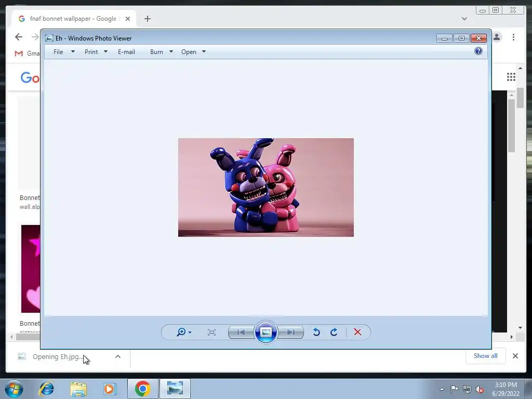Open a new Chrome tab
The width and height of the screenshot is (532, 399).
147,19
